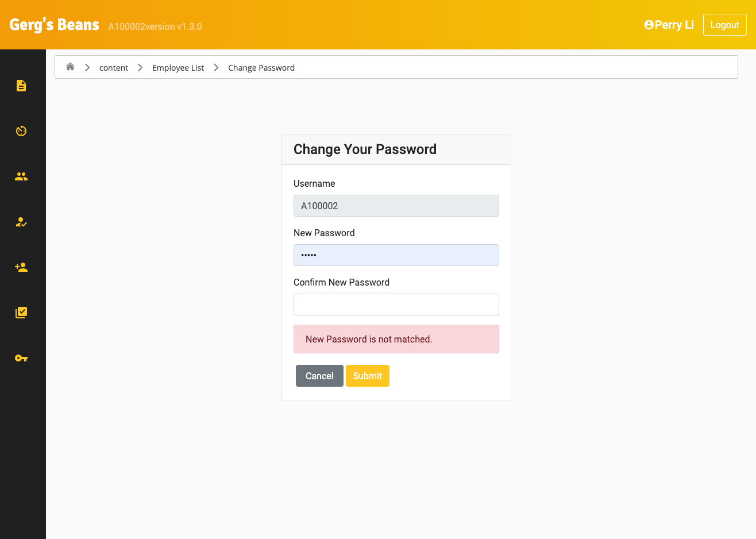This screenshot has height=539, width=756.
Task: Click the person with checkmark sidebar icon
Action: (x=21, y=222)
